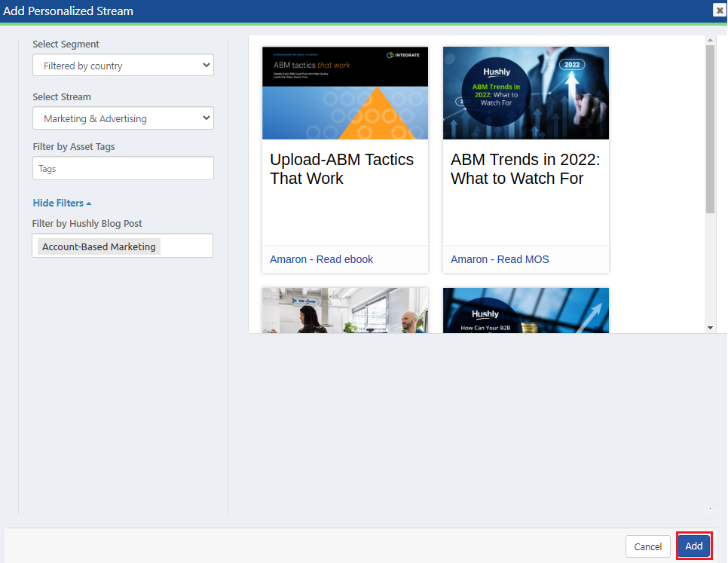
Task: Grab the asset list scrollbar thumb
Action: [x=710, y=129]
